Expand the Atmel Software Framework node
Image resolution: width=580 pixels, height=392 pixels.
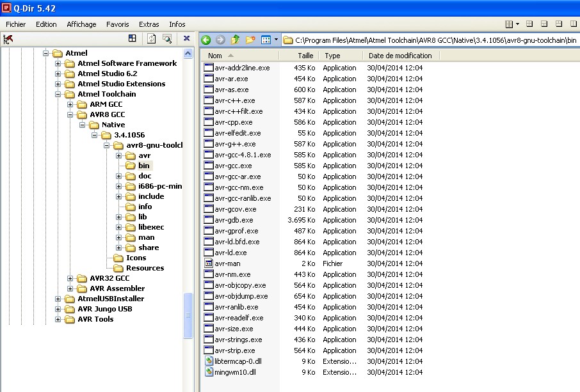click(x=58, y=63)
